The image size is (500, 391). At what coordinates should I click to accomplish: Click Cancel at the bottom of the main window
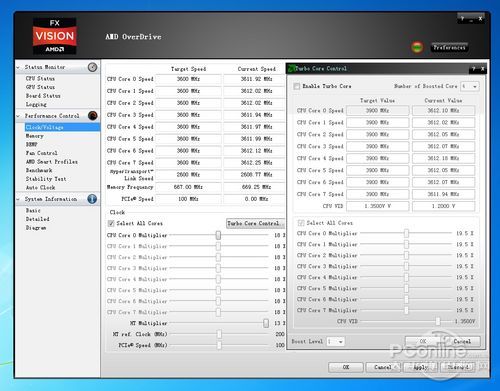point(383,367)
